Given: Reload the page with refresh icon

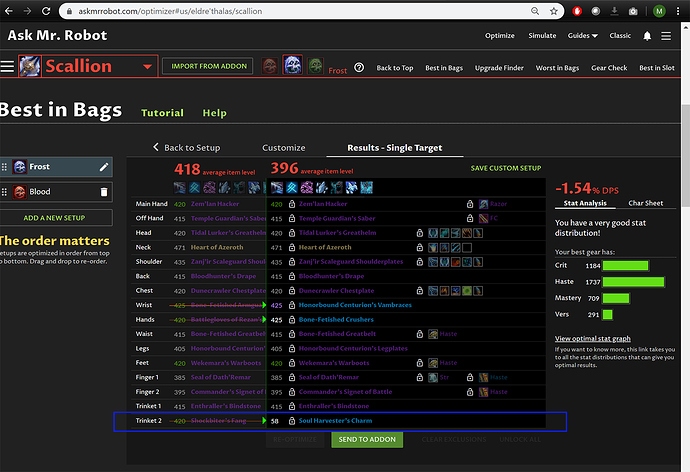Looking at the screenshot, I should pyautogui.click(x=46, y=11).
